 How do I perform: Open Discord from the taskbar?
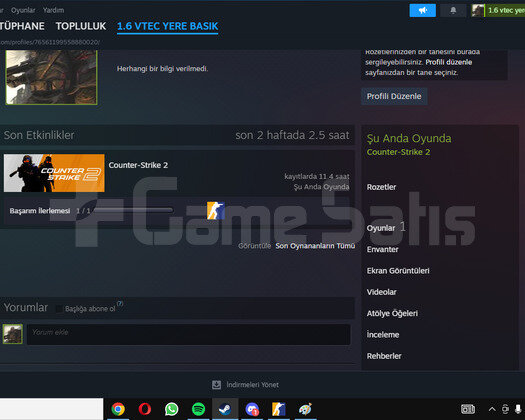pos(252,409)
